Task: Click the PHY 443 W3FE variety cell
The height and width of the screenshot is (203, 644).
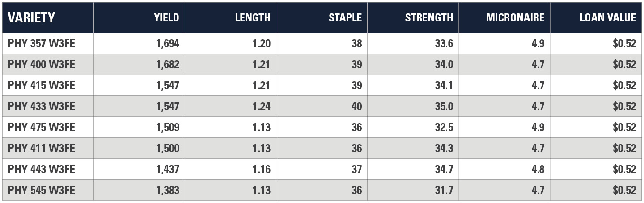Action: coord(41,169)
